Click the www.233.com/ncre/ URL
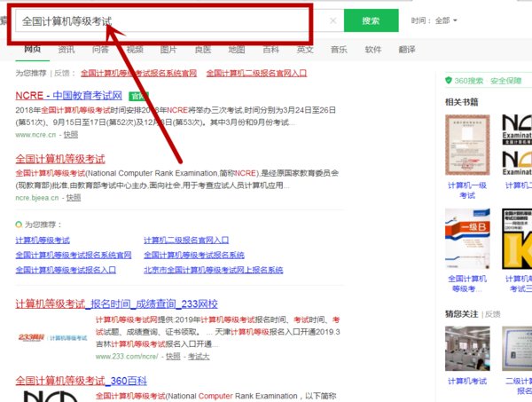Viewport: 532px width, 402px height. click(127, 357)
